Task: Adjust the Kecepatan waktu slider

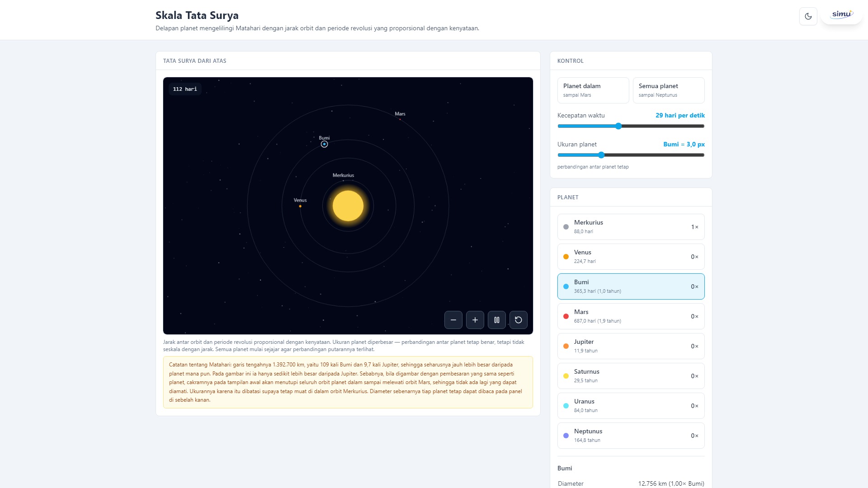Action: (631, 126)
